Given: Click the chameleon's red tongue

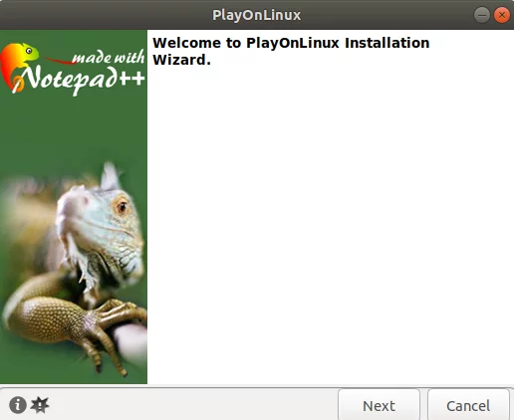Looking at the screenshot, I should click(x=58, y=61).
